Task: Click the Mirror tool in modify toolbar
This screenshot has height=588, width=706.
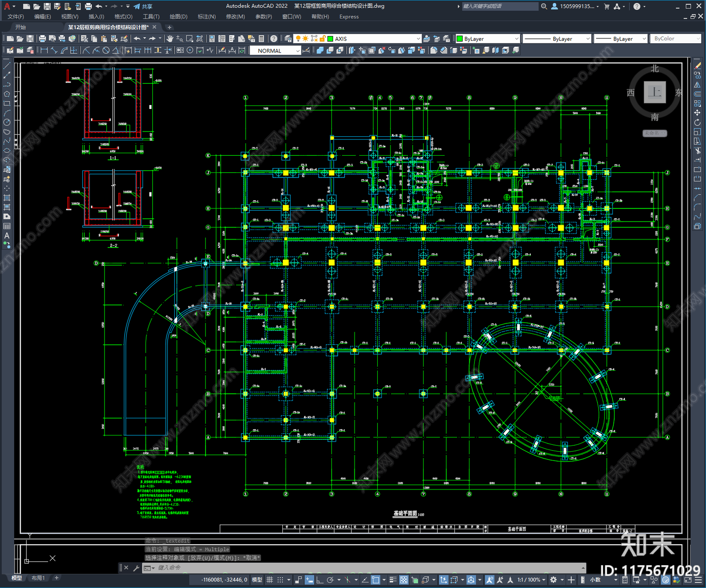Action: pos(697,84)
